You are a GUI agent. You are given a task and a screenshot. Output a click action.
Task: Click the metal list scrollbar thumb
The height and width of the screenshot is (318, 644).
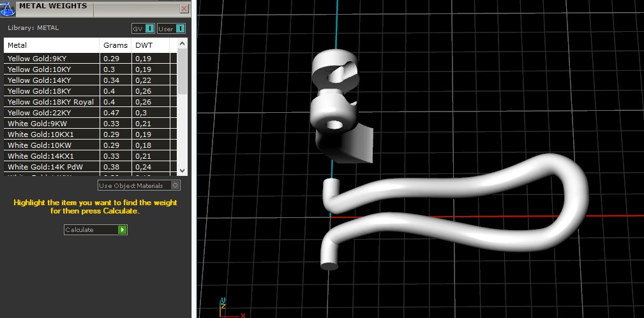[x=183, y=71]
